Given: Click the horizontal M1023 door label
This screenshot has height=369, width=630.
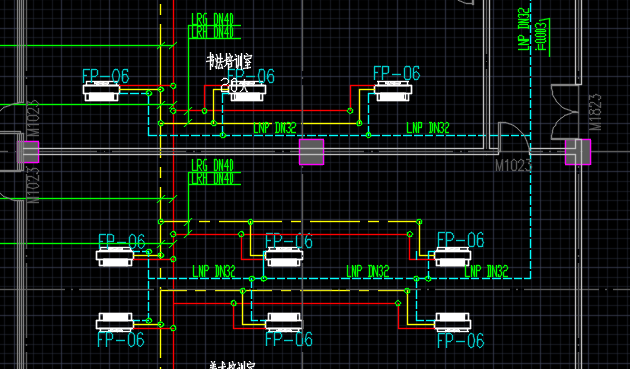Looking at the screenshot, I should [513, 165].
